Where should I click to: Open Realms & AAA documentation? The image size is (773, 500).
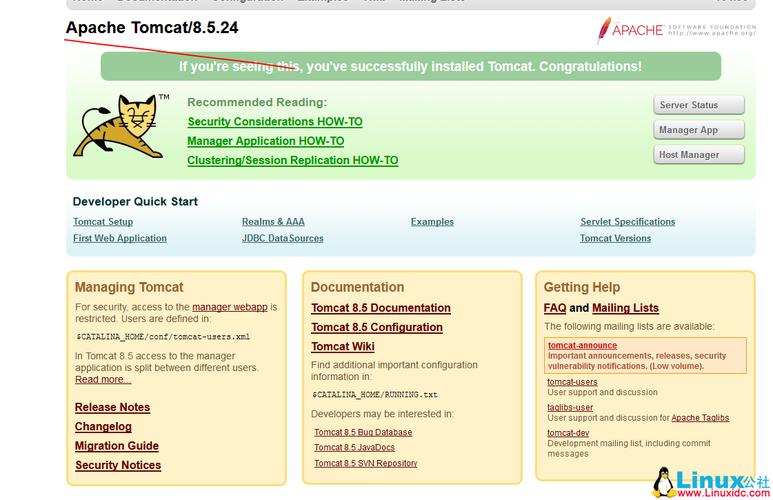coord(273,222)
